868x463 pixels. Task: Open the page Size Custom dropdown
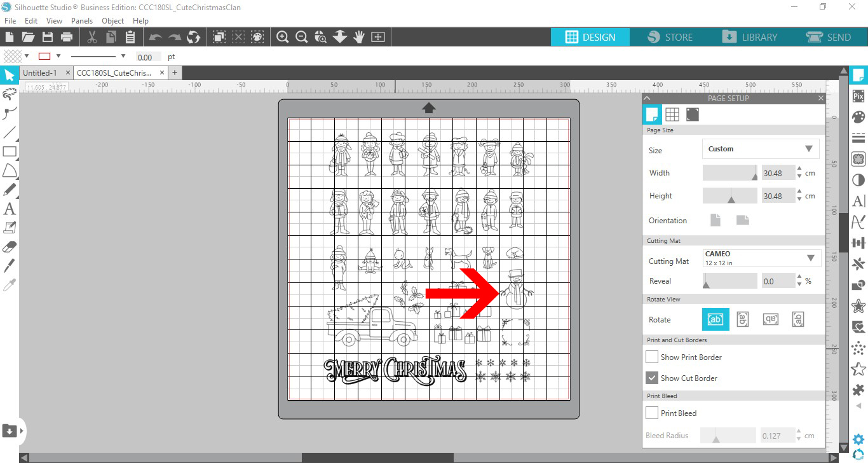(761, 149)
